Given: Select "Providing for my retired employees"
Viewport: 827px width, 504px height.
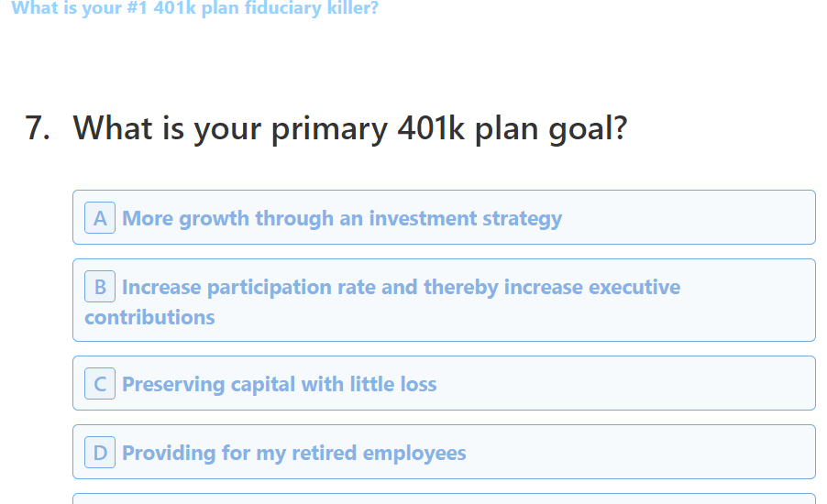Looking at the screenshot, I should 293,453.
